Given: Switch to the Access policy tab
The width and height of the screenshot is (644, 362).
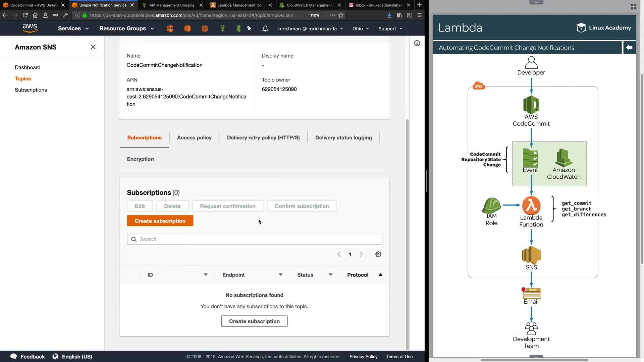Looking at the screenshot, I should tap(194, 138).
